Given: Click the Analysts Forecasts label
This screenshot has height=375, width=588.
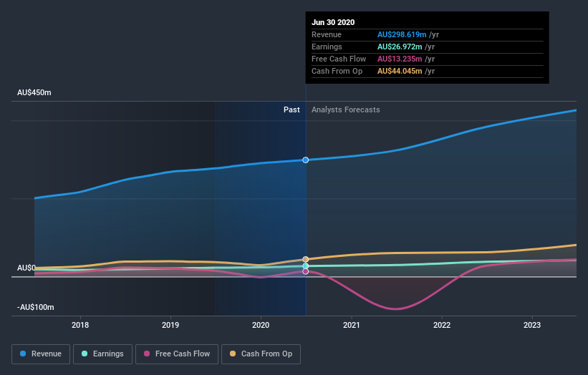Looking at the screenshot, I should tap(346, 109).
